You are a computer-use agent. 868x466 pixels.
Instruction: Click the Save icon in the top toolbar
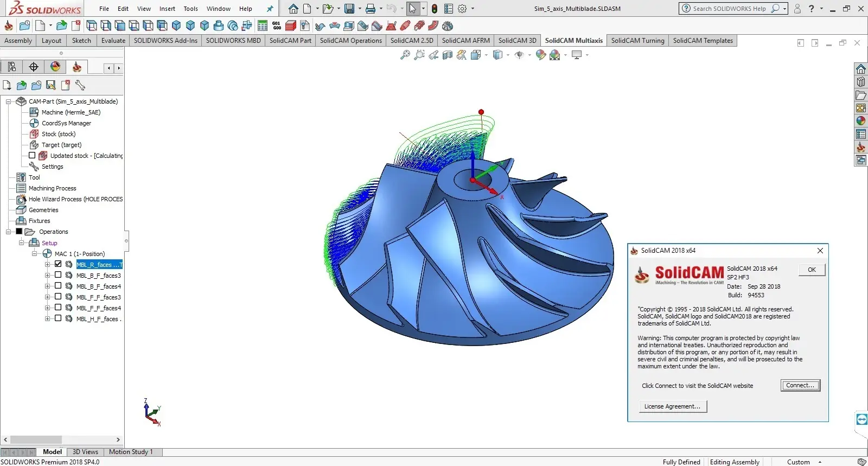point(349,9)
